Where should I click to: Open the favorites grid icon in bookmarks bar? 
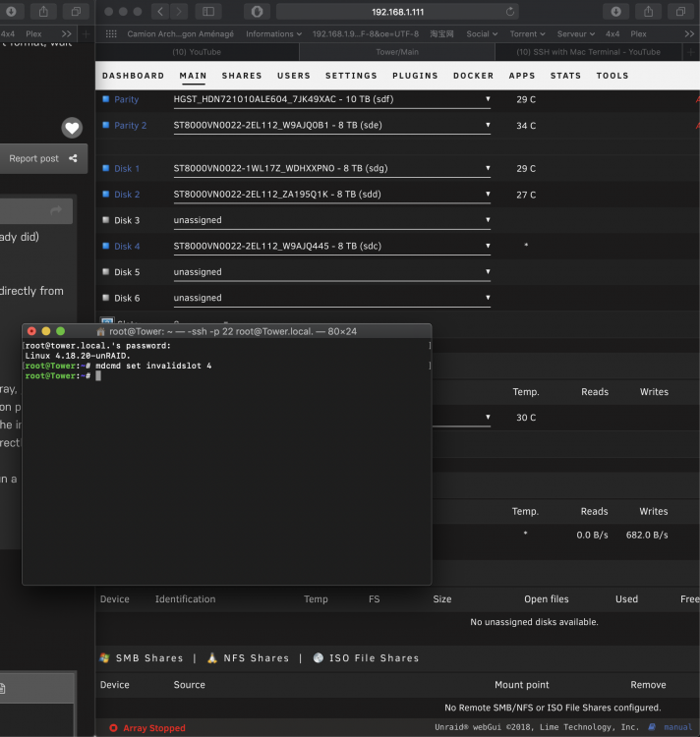(111, 33)
